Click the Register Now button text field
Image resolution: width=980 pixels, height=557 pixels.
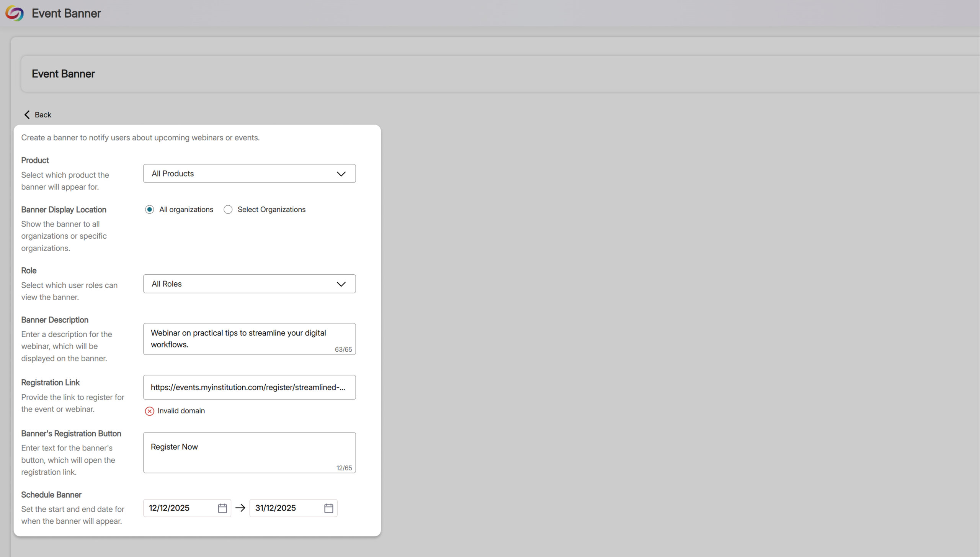(x=249, y=452)
